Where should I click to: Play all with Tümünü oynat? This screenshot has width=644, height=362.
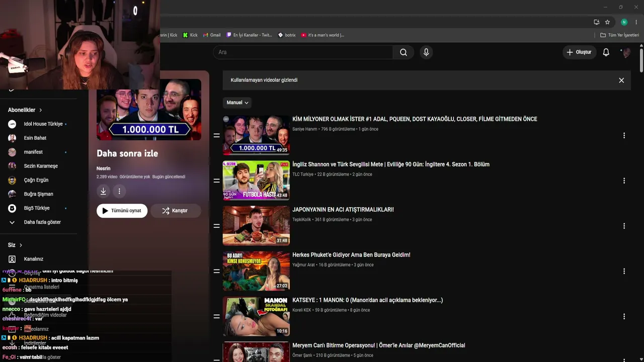tap(122, 211)
